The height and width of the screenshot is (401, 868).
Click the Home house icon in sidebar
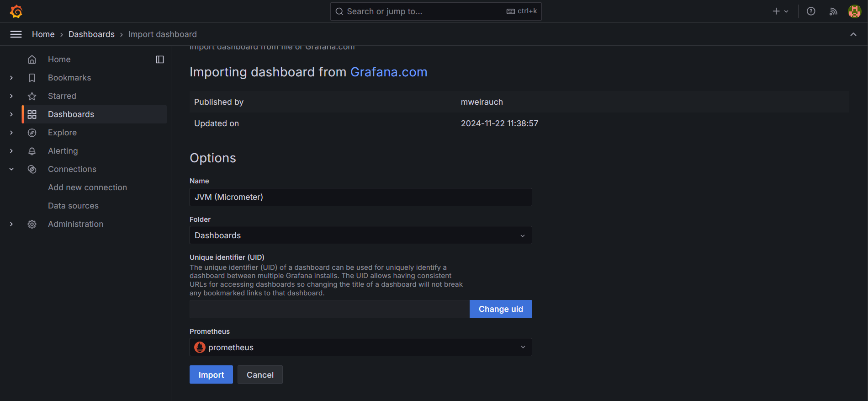point(32,59)
